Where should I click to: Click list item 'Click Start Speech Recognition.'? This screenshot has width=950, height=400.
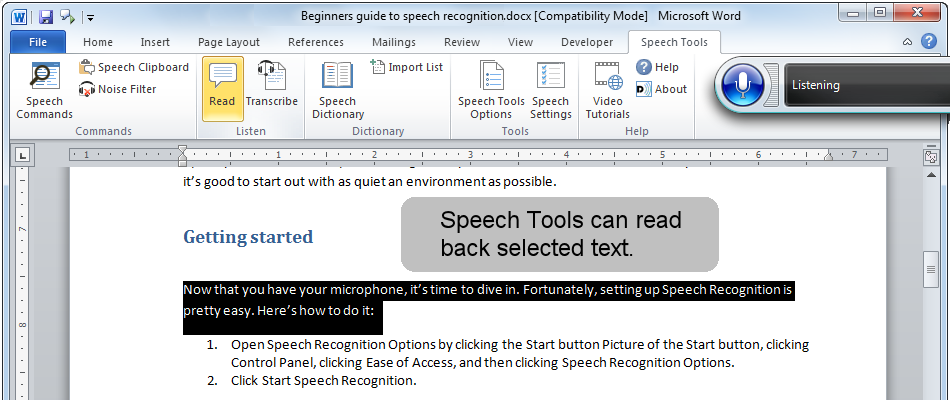click(x=324, y=381)
